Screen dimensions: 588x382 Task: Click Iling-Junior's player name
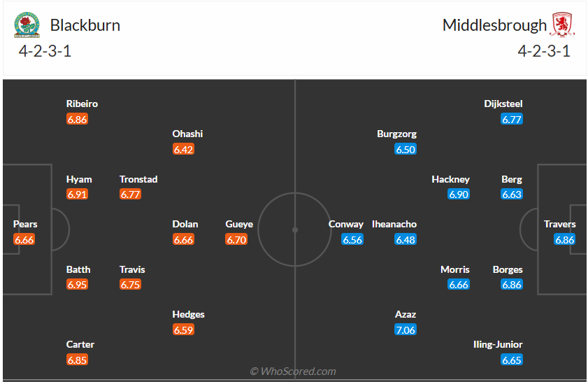tap(499, 344)
